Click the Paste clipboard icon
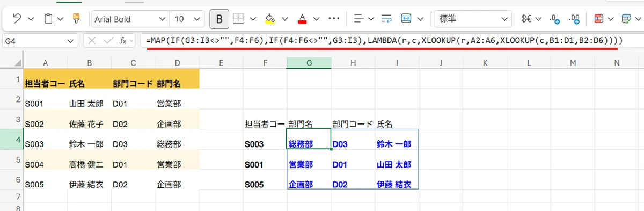The image size is (644, 211). pyautogui.click(x=48, y=19)
